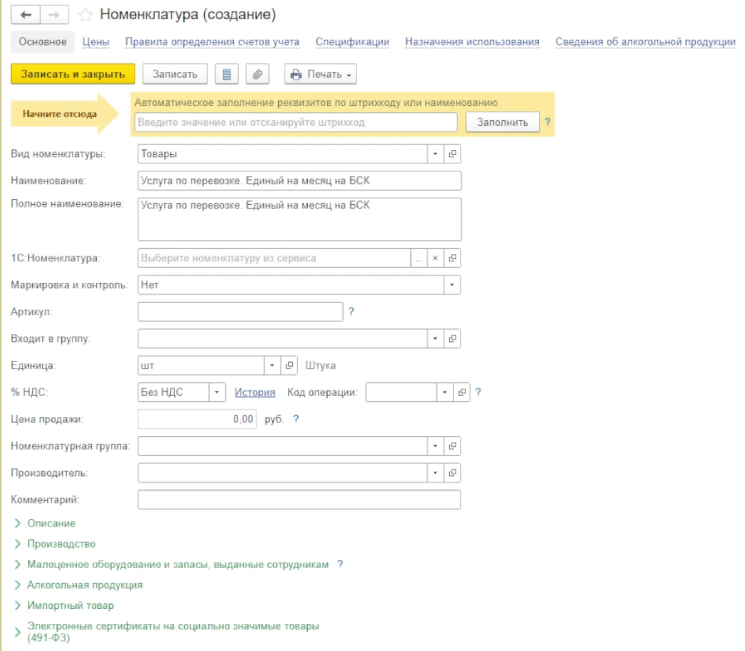Click the Записать и закрыть button

(72, 74)
